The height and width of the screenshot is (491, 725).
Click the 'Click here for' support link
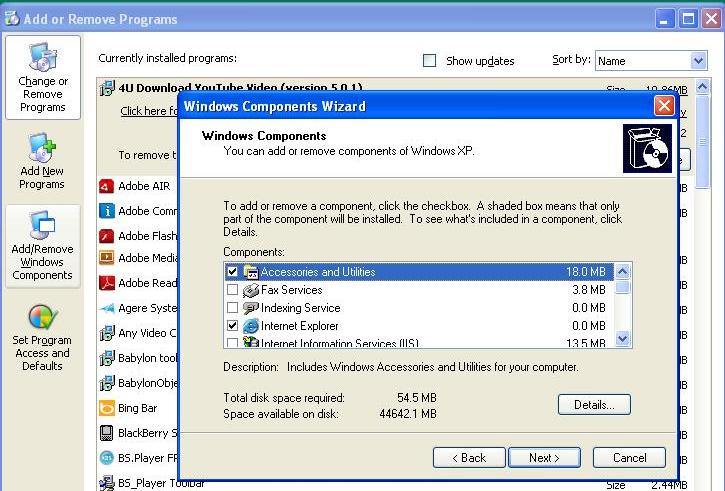pos(149,111)
